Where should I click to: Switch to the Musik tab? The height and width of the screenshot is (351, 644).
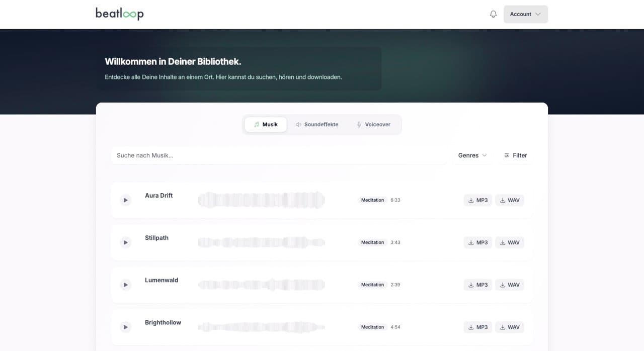tap(266, 125)
